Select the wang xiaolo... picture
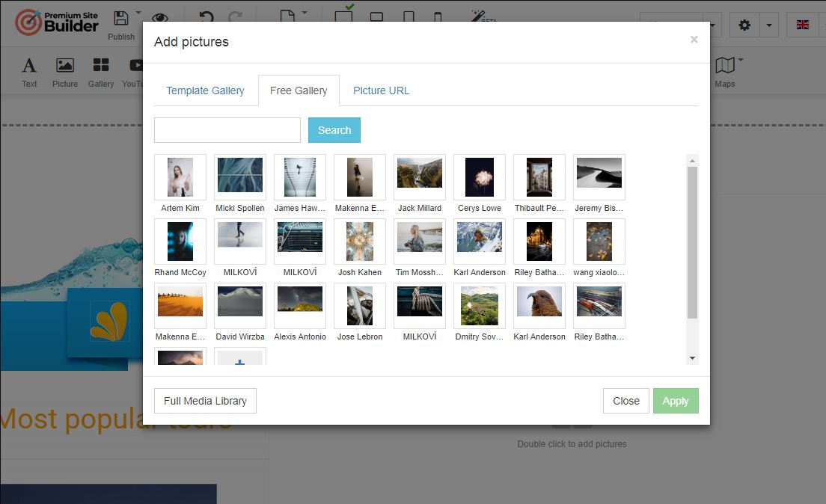The width and height of the screenshot is (826, 504). (599, 242)
